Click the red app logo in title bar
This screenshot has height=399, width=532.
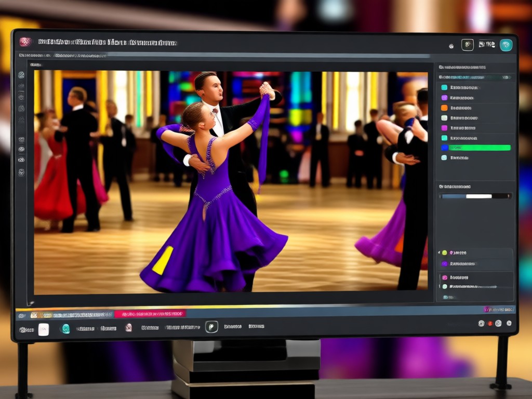[x=25, y=42]
